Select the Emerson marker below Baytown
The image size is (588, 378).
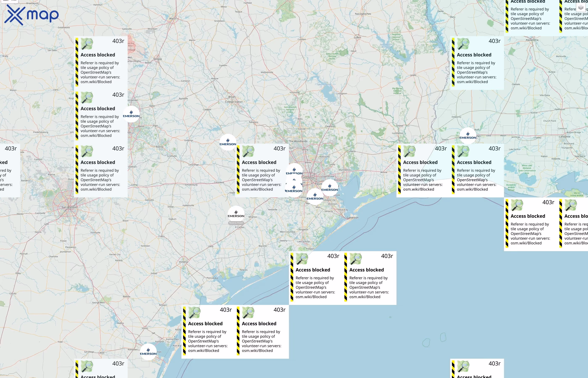point(329,188)
